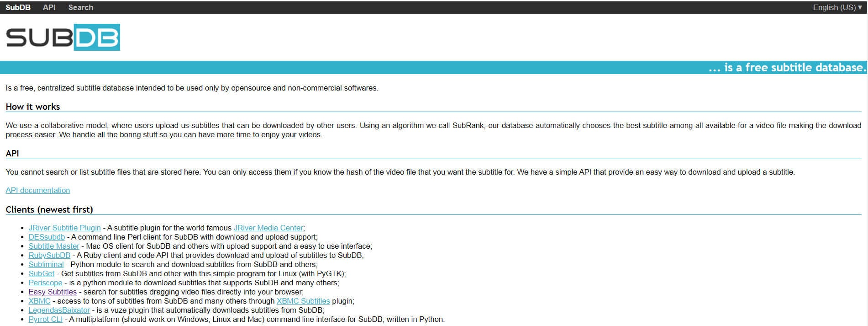Open the API documentation link
The width and height of the screenshot is (868, 326).
38,190
